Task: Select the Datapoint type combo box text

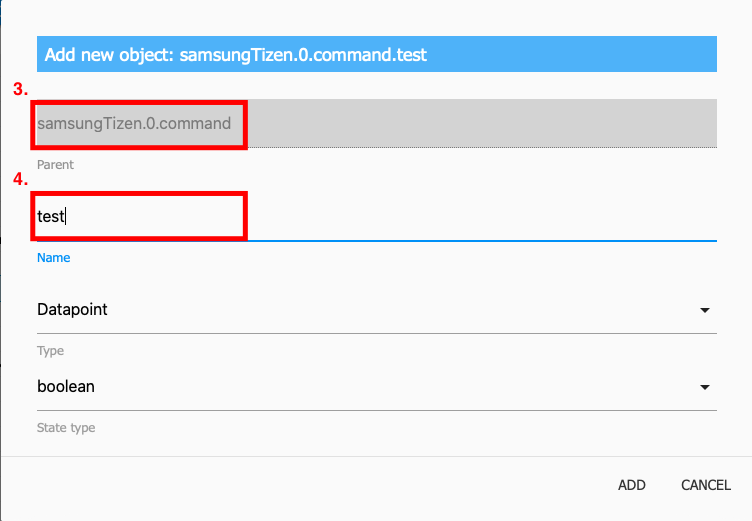Action: click(x=72, y=309)
